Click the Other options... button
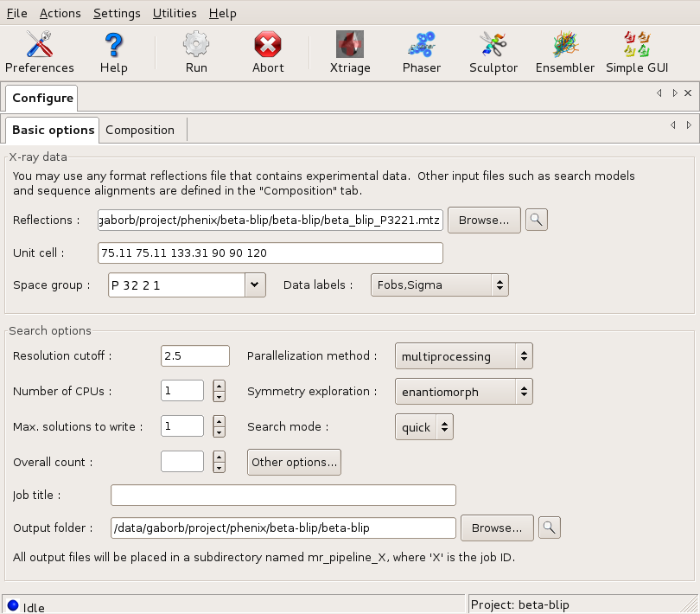The width and height of the screenshot is (700, 614). (294, 462)
